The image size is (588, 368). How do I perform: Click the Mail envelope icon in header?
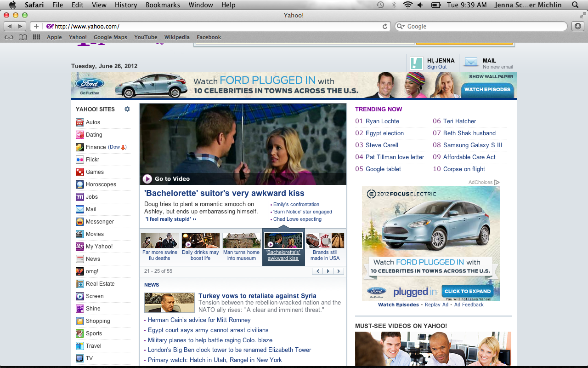[x=471, y=62]
